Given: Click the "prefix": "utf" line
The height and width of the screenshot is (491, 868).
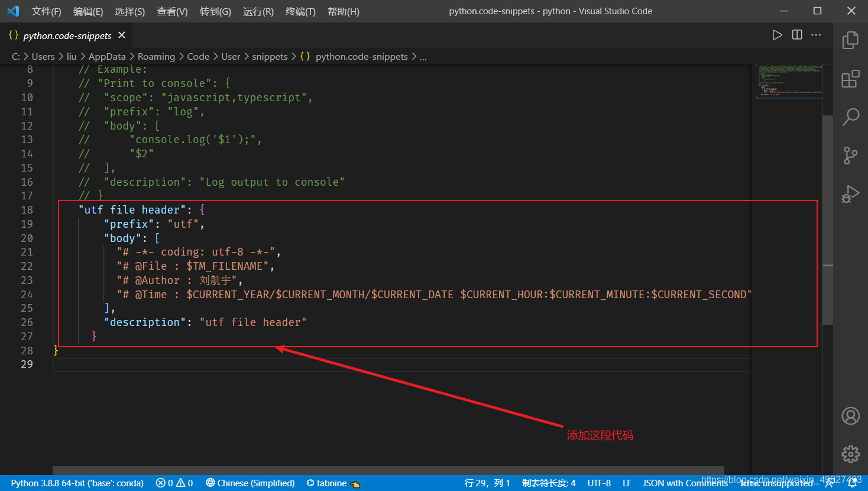Looking at the screenshot, I should 154,224.
